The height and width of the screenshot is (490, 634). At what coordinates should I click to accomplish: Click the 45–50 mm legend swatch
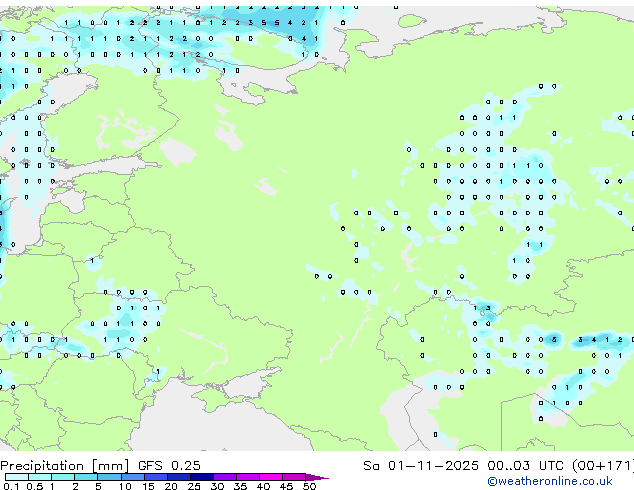pos(294,477)
